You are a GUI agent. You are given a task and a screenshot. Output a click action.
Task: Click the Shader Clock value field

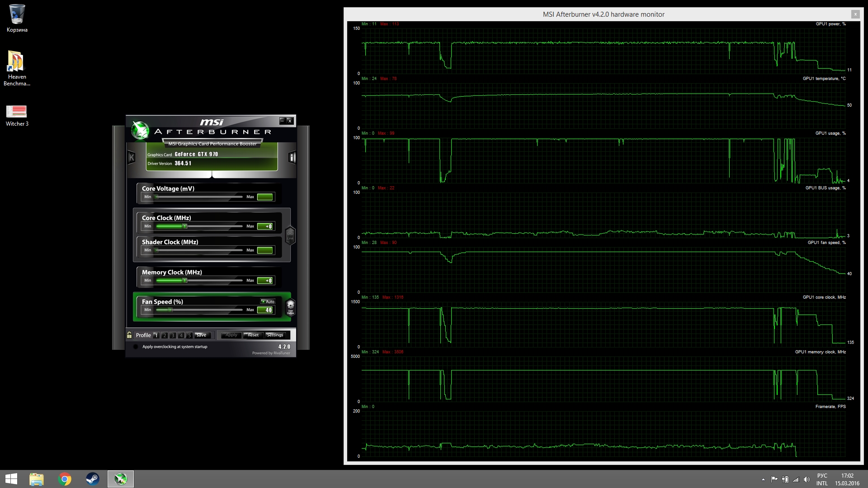tap(265, 250)
